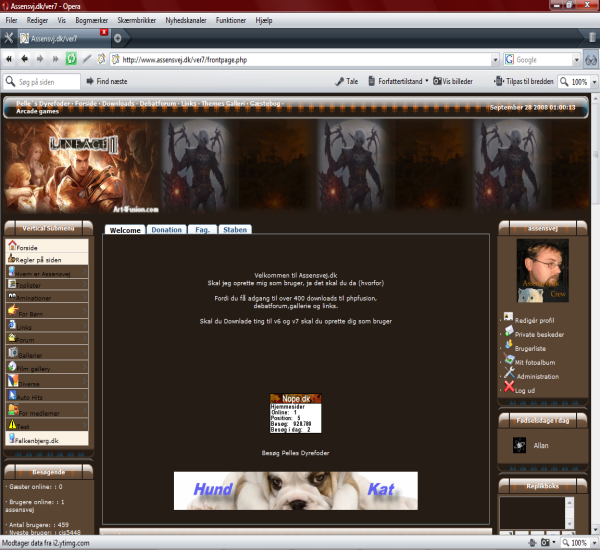This screenshot has height=550, width=600.
Task: Open the Hjælp menu
Action: click(x=264, y=20)
